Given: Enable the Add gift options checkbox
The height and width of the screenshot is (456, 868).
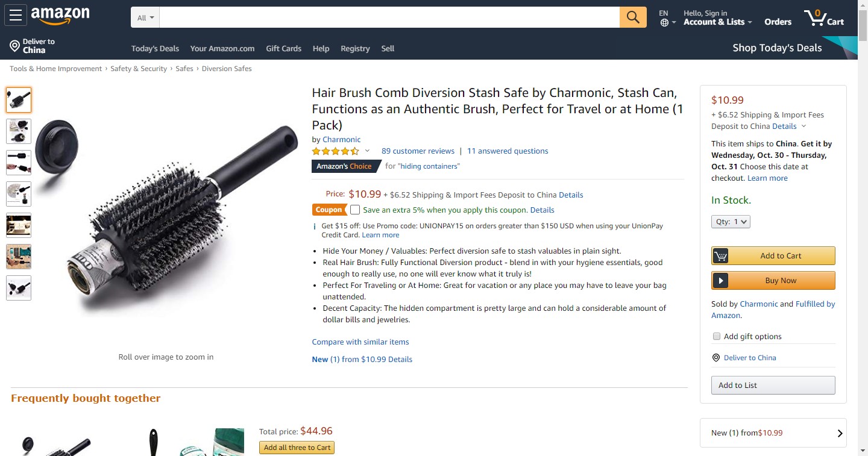Looking at the screenshot, I should point(717,336).
